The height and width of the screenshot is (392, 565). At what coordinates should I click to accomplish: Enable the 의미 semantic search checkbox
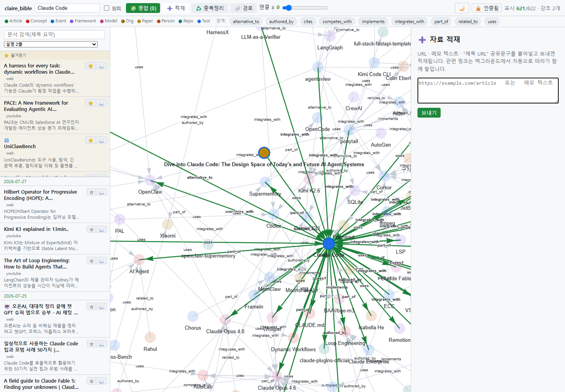[x=106, y=8]
